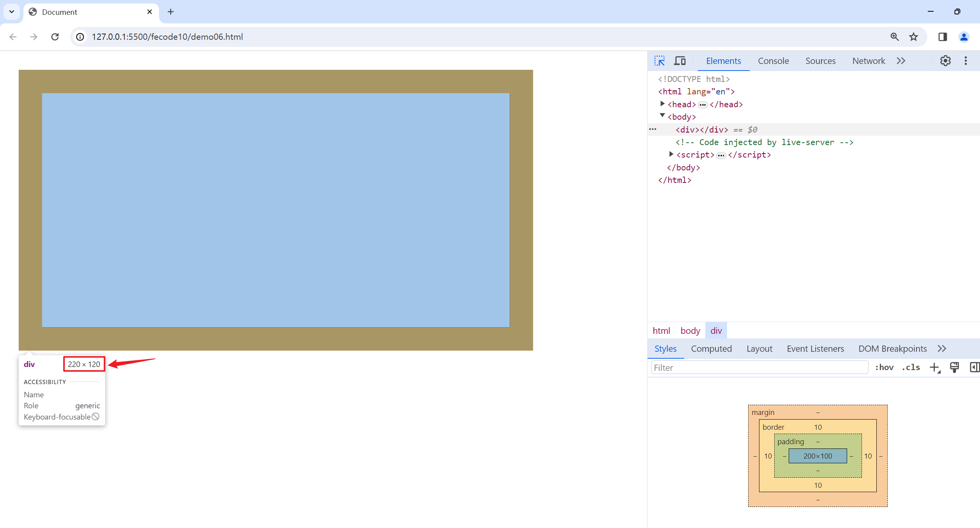Toggle the .cls class editor button
Screen dimensions: 980x528
(x=911, y=367)
